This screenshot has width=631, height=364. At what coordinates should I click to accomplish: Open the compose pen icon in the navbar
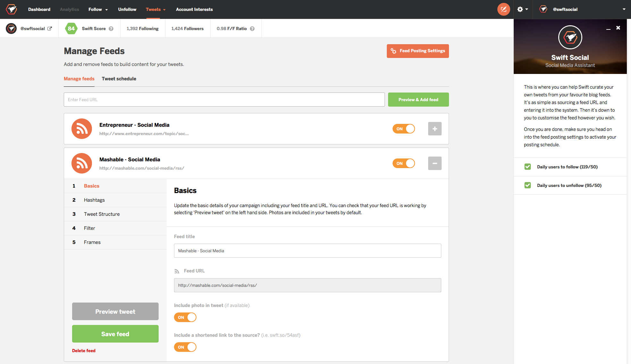click(x=503, y=9)
